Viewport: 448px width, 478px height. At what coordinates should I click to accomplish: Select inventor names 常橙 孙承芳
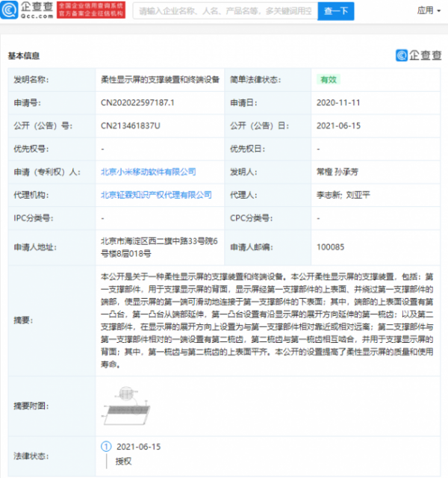[x=337, y=172]
